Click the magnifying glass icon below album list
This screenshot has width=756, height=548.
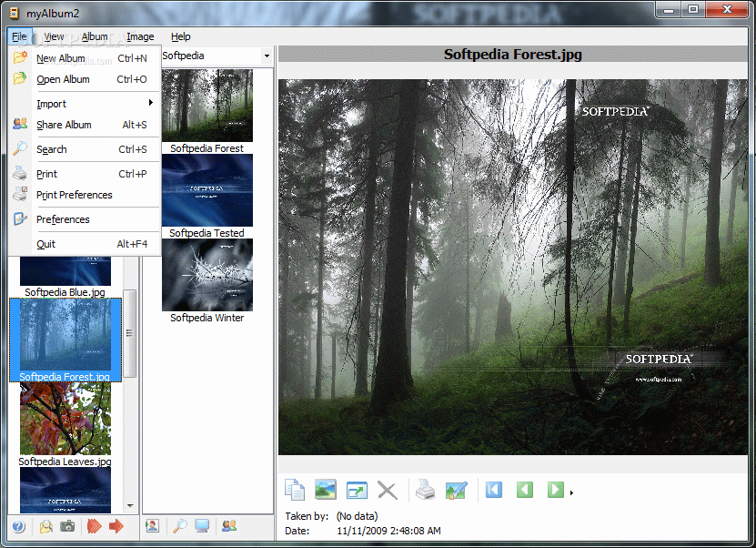[180, 526]
